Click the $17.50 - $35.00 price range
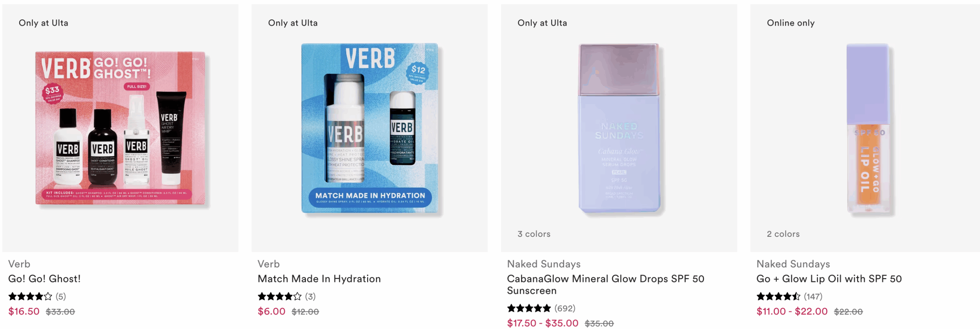This screenshot has height=329, width=980. tap(542, 323)
